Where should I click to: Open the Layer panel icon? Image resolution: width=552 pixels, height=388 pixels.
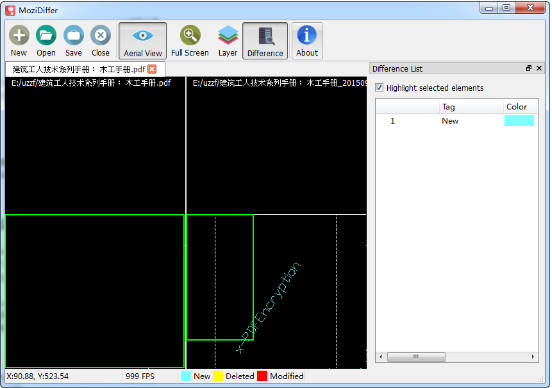tap(228, 41)
